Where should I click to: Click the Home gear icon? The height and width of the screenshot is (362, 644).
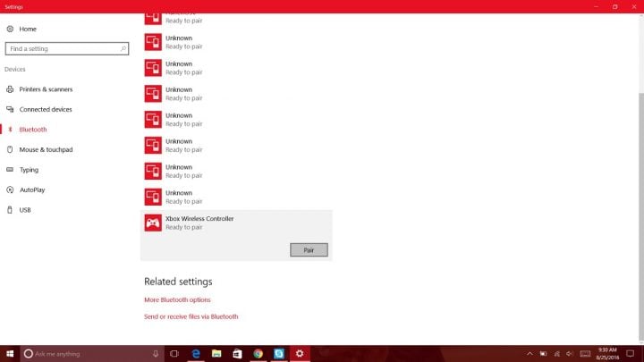click(x=10, y=29)
